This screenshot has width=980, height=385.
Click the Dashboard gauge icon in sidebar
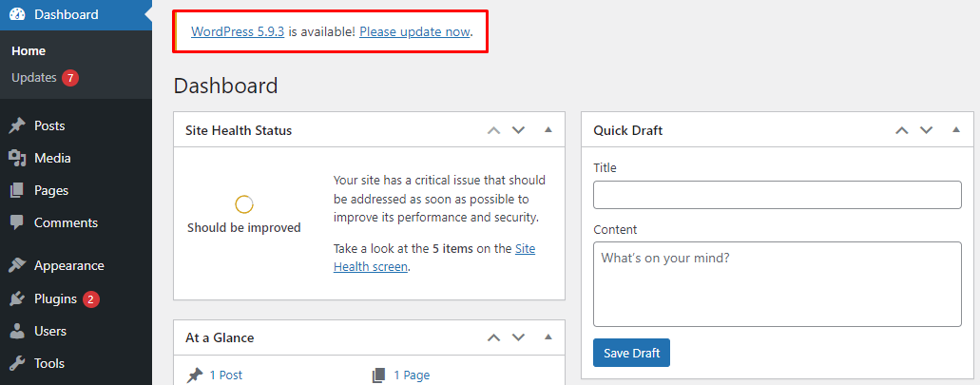click(x=16, y=14)
